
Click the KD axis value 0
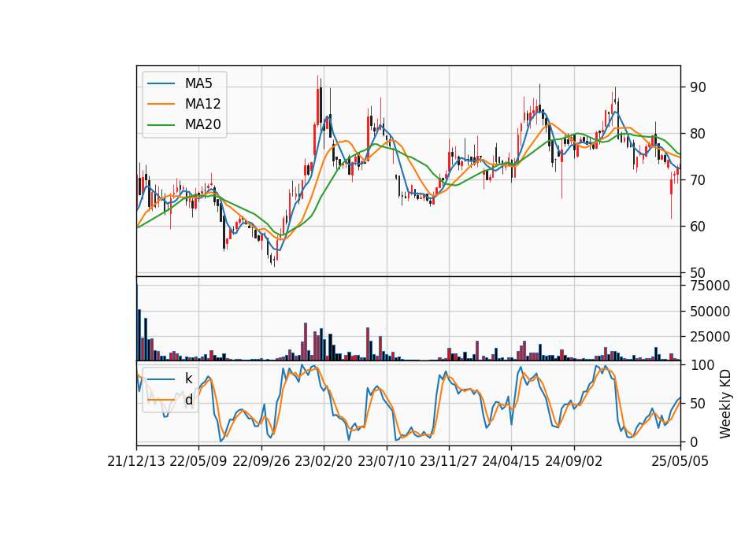[x=694, y=441]
